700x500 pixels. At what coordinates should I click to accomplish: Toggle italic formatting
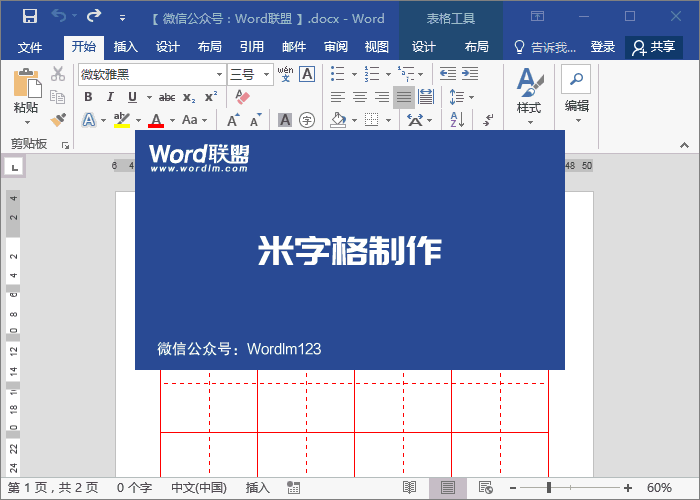(110, 97)
